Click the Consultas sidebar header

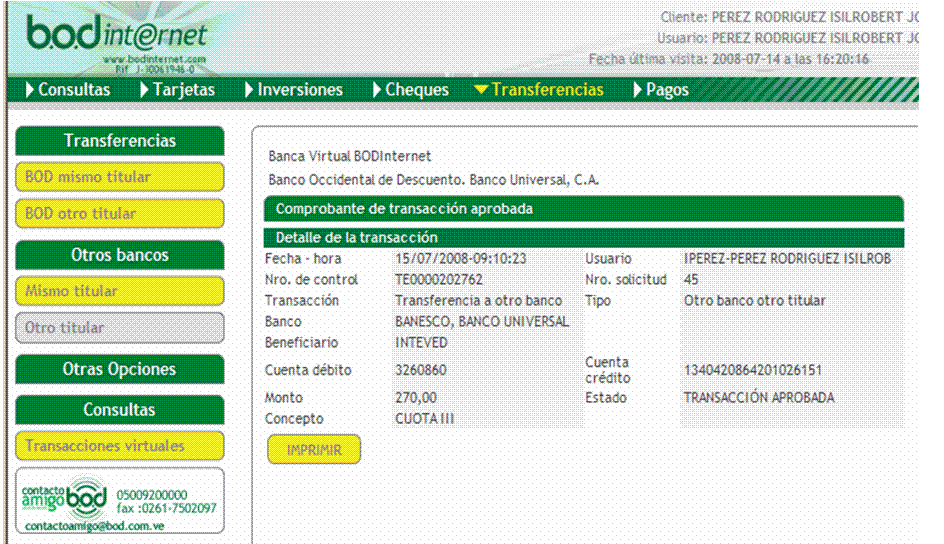coord(120,410)
